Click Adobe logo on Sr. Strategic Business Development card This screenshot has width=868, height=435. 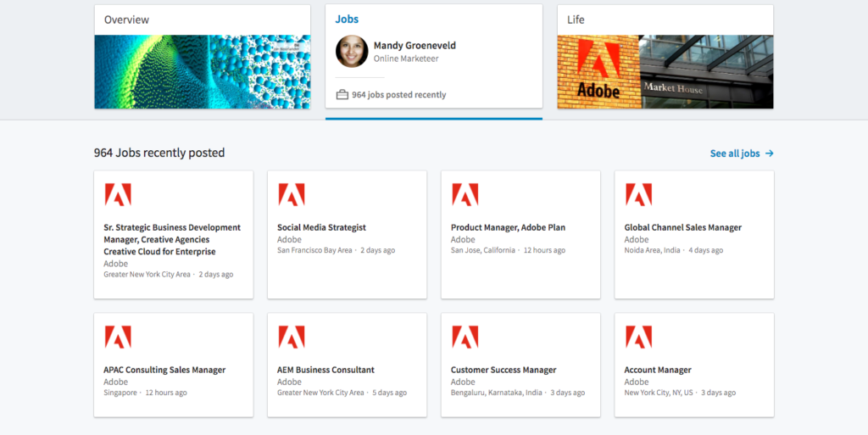tap(118, 195)
